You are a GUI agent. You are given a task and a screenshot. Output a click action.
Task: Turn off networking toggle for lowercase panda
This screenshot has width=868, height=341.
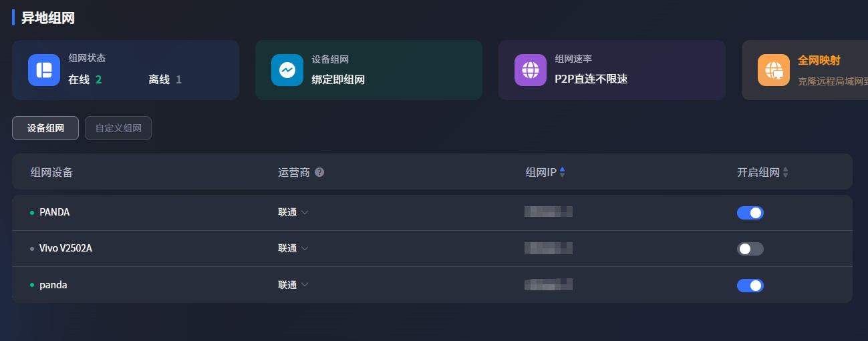point(750,286)
